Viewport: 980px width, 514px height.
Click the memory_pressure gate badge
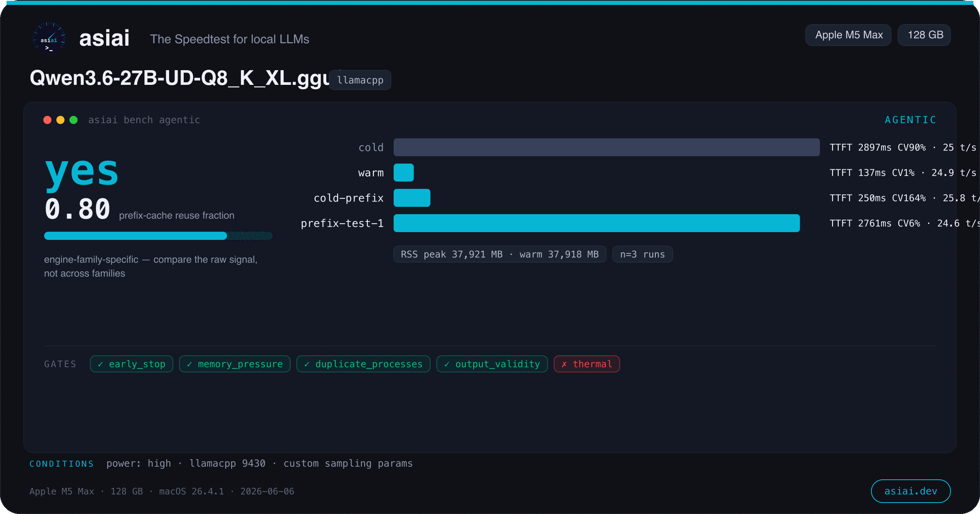235,364
